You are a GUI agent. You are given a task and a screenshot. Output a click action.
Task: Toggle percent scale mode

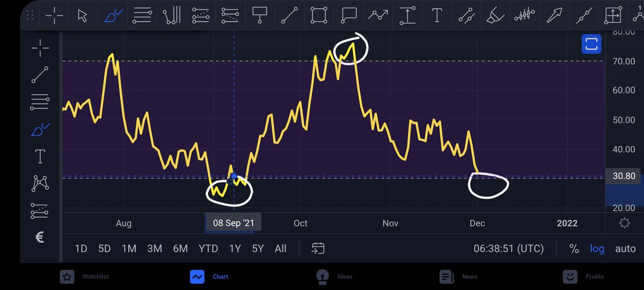574,249
